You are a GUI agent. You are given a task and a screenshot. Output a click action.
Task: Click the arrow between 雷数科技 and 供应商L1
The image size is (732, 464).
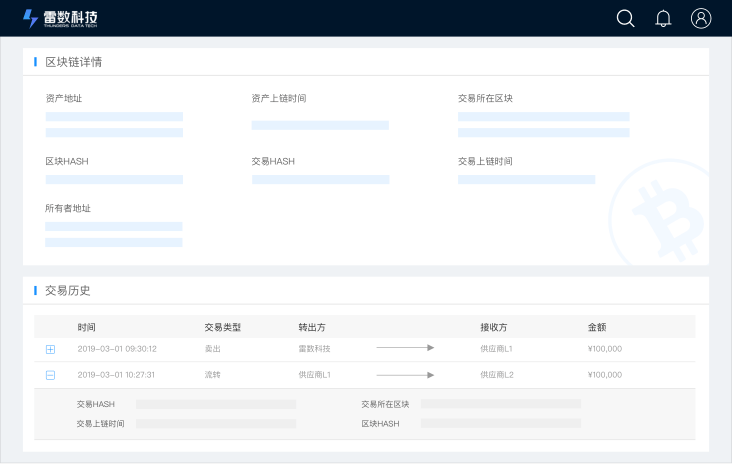click(x=405, y=348)
